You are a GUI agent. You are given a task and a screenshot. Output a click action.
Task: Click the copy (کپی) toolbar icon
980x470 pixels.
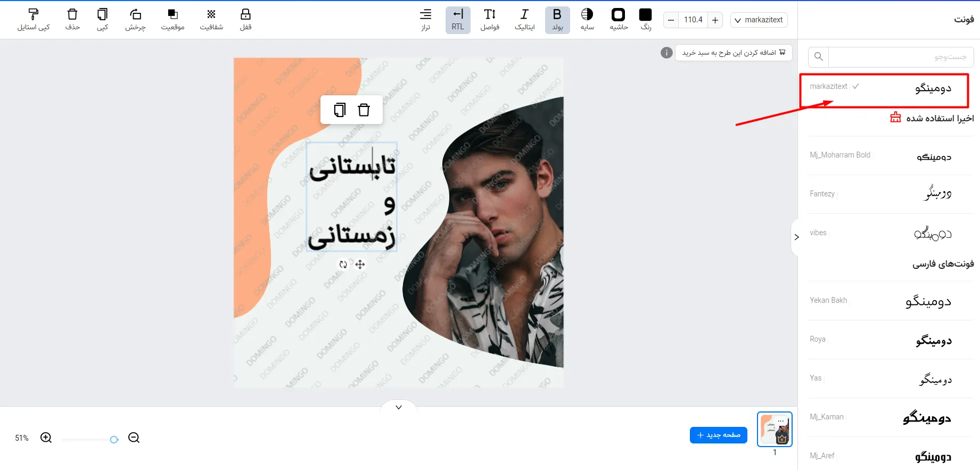pyautogui.click(x=102, y=20)
